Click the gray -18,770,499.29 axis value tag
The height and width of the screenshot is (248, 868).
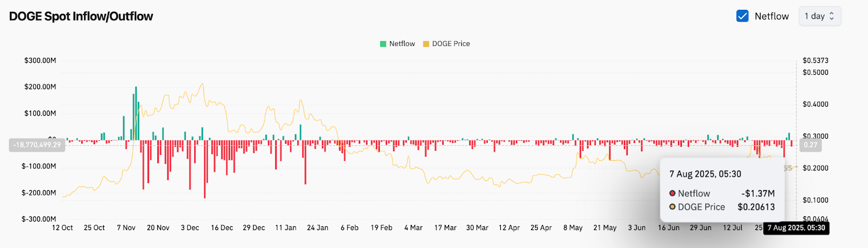tap(37, 145)
